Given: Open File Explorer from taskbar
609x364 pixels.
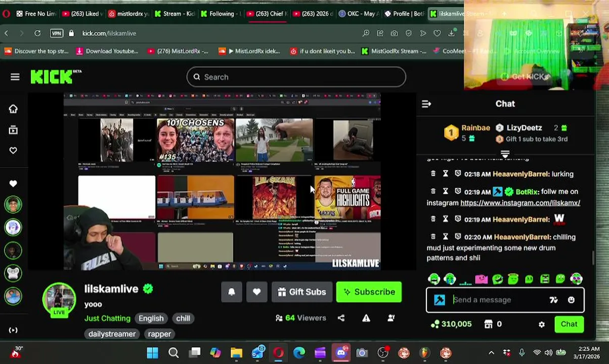Looking at the screenshot, I should [x=236, y=353].
